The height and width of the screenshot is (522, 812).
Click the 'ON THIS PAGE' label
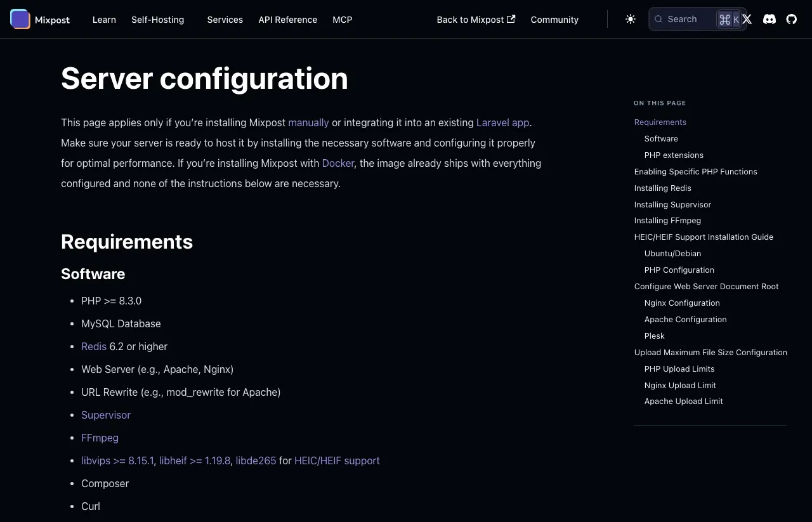pyautogui.click(x=660, y=103)
